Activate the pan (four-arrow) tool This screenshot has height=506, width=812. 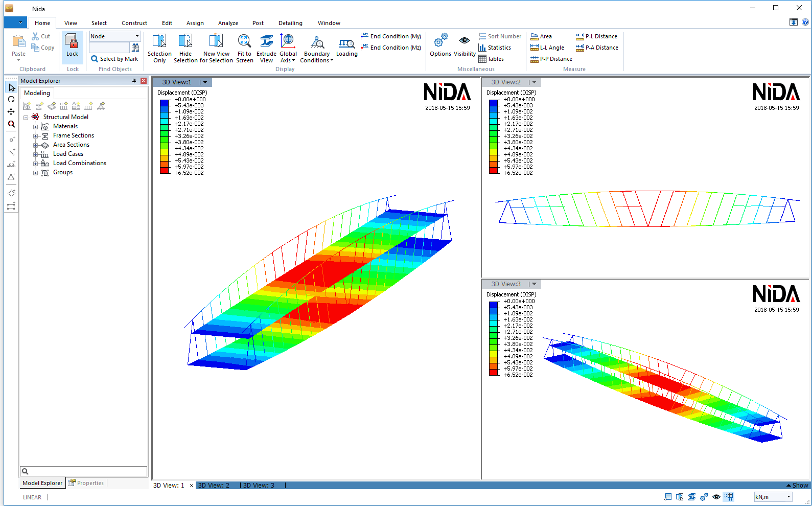(11, 112)
